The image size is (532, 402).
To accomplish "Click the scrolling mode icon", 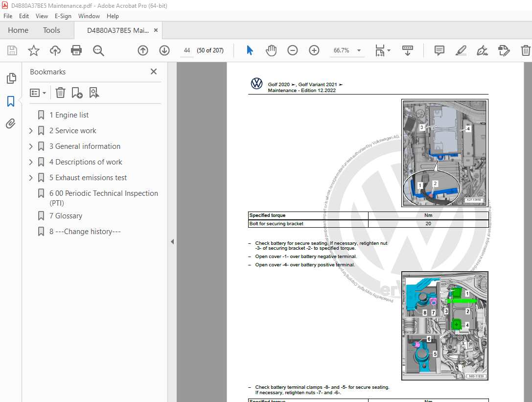I will 408,50.
